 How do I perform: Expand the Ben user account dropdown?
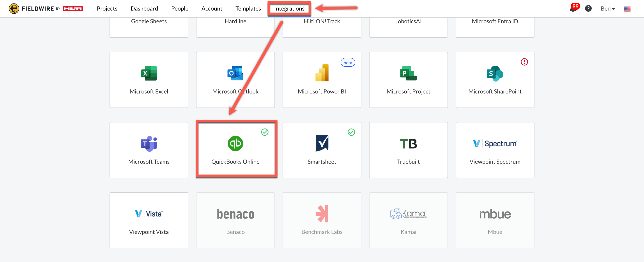point(607,9)
